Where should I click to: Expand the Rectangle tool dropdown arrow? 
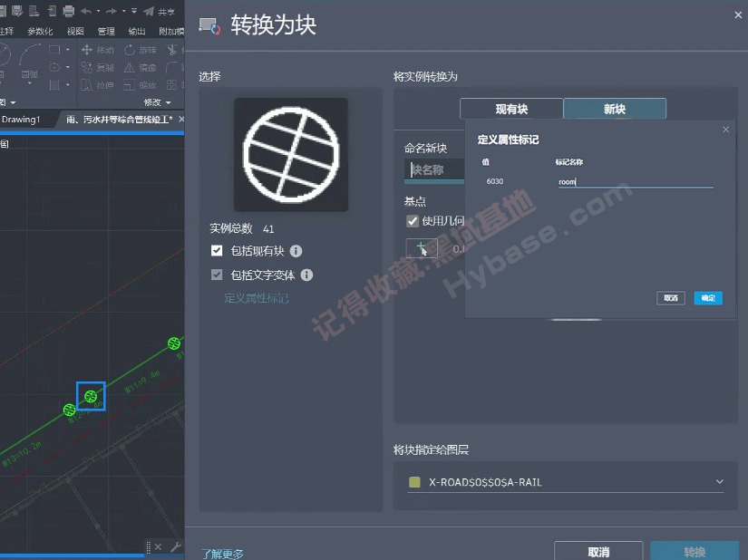tap(68, 50)
